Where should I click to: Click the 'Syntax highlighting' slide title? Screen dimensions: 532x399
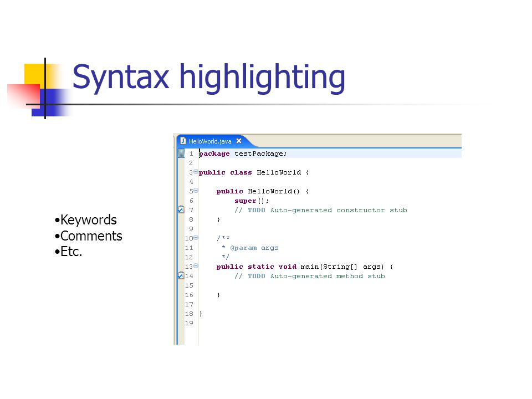[209, 78]
